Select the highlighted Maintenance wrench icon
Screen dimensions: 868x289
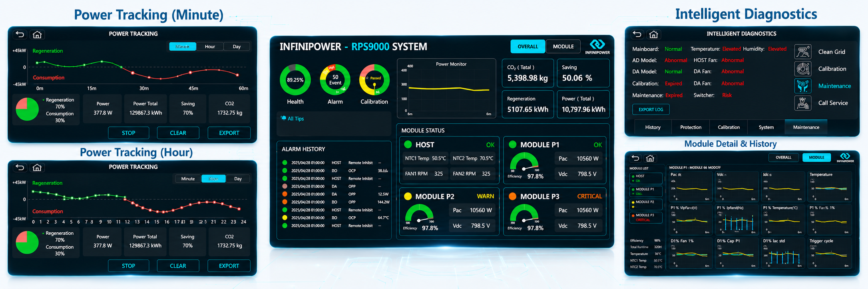point(803,86)
